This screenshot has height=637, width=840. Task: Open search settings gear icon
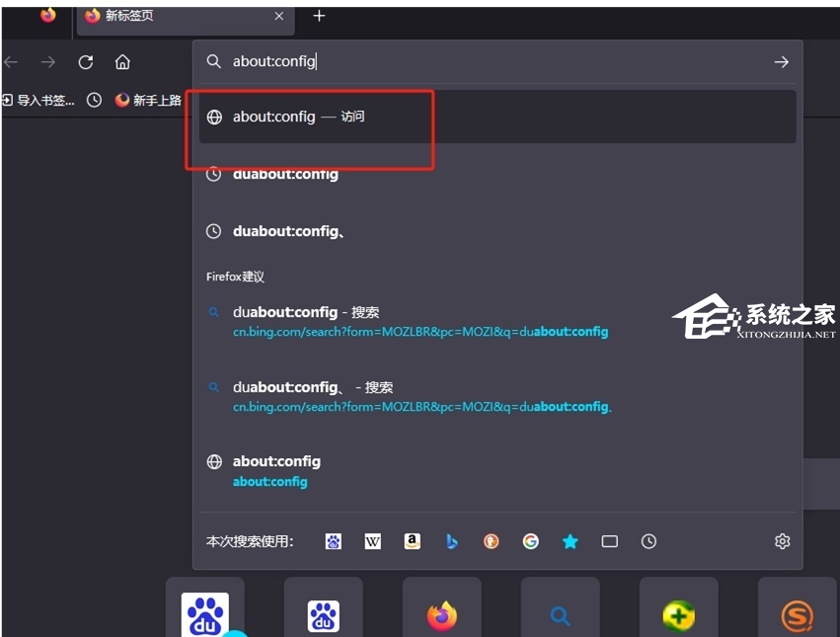[x=782, y=541]
